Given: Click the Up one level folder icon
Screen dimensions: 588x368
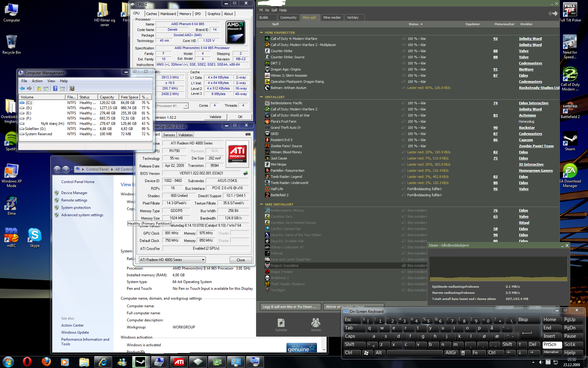Looking at the screenshot, I should point(39,89).
